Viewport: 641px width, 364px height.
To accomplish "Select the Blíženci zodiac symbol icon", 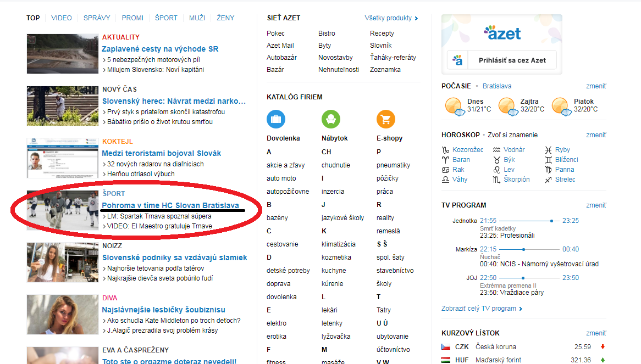I will coord(548,160).
